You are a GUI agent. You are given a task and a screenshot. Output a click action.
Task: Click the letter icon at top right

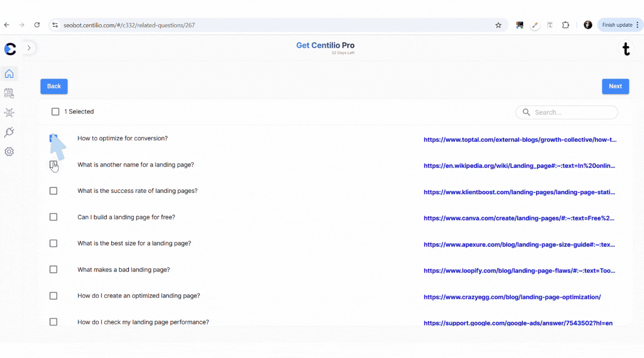pos(626,48)
